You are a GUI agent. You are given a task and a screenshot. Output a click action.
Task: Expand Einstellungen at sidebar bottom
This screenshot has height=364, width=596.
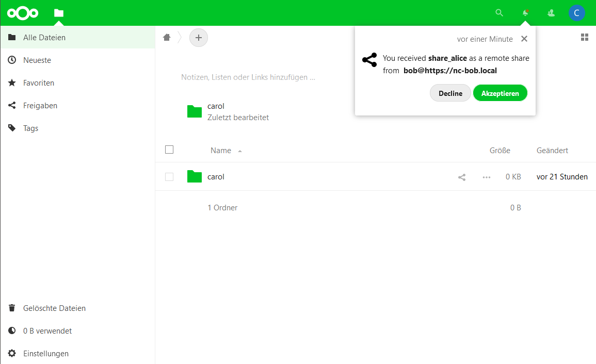[77, 353]
